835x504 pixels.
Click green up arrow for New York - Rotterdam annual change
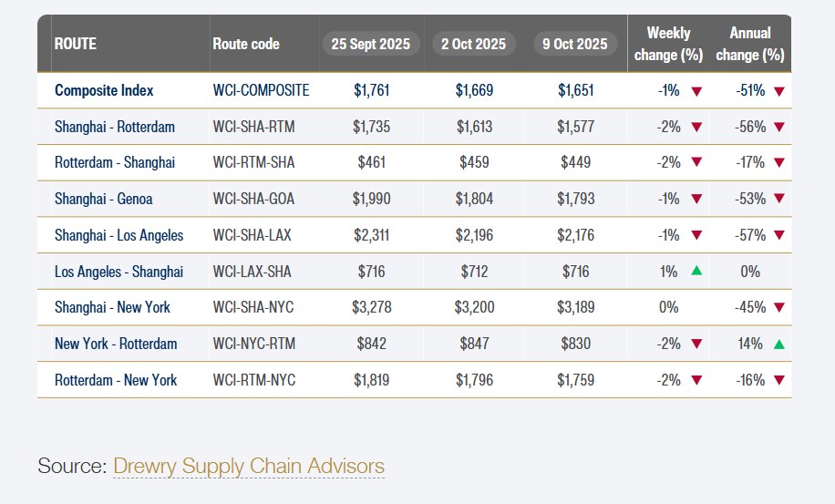tap(778, 345)
